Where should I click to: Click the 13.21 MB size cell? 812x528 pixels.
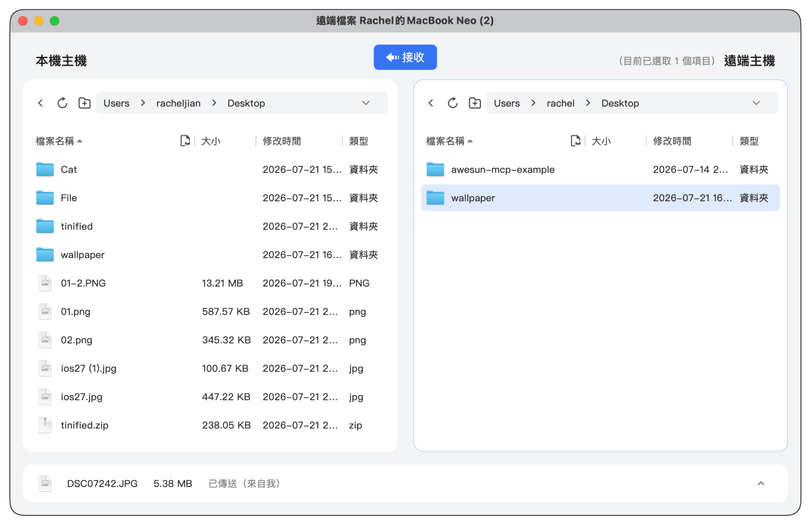click(222, 283)
